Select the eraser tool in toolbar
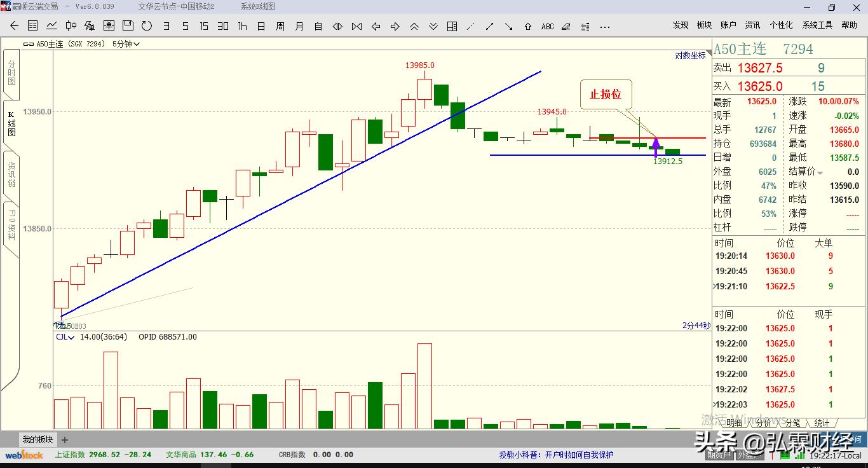This screenshot has width=868, height=468. pyautogui.click(x=566, y=26)
